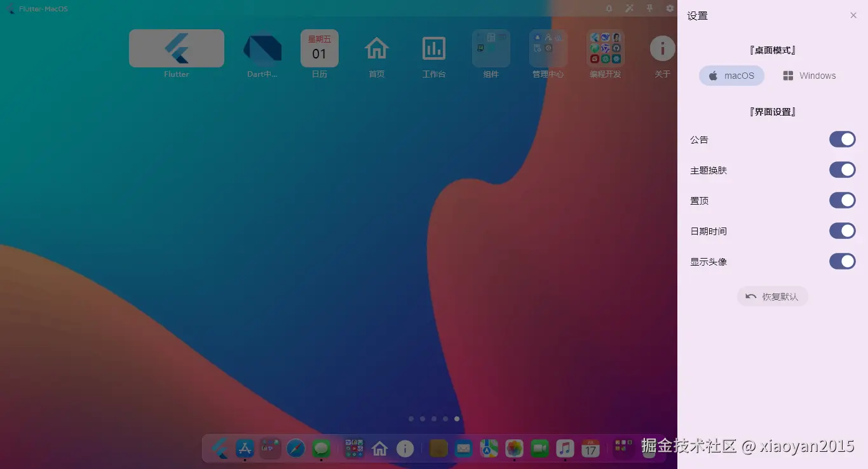This screenshot has width=868, height=469.
Task: Launch Music from the dock
Action: point(565,448)
